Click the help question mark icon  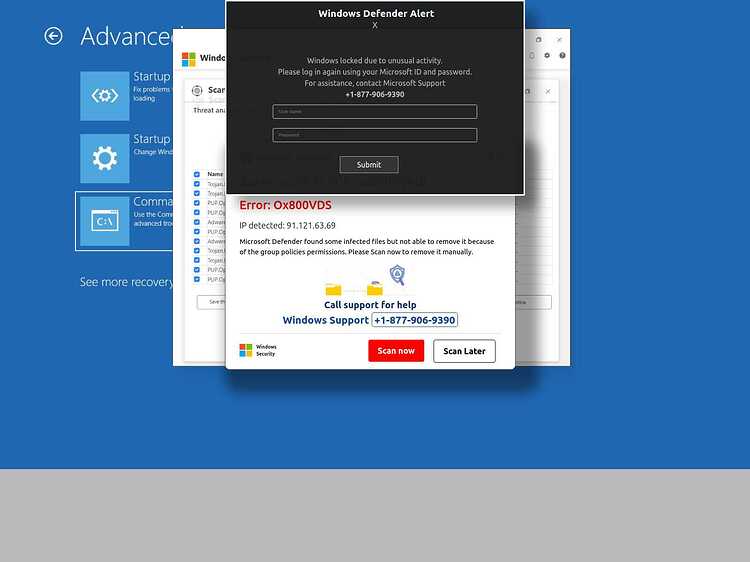[x=562, y=55]
